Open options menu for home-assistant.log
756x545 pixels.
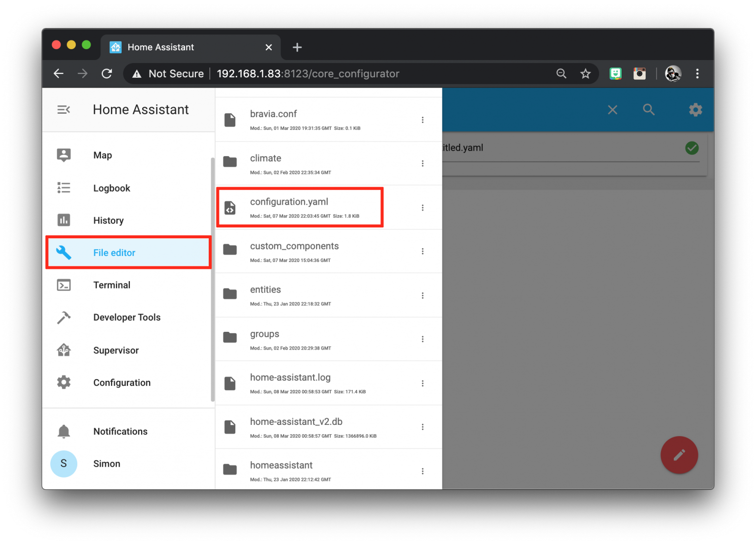pos(422,383)
